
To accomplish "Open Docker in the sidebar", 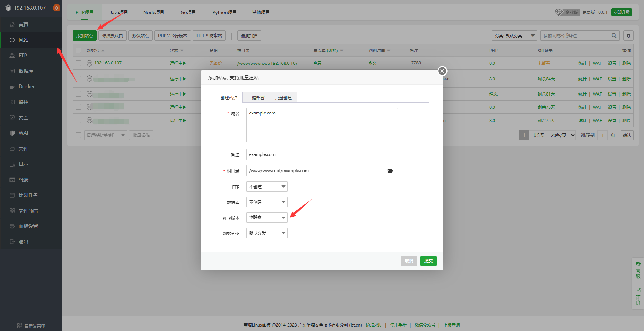I will 27,87.
